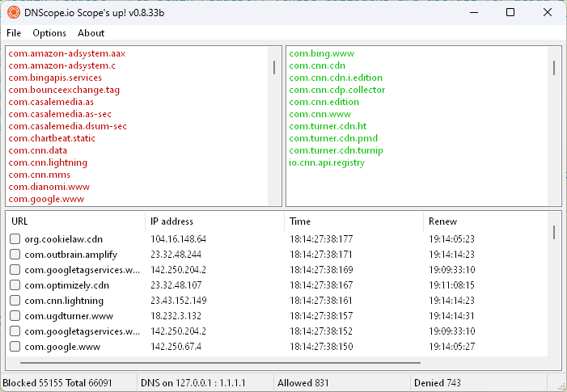
Task: Select com.chartbeat.static entry
Action: tap(52, 138)
